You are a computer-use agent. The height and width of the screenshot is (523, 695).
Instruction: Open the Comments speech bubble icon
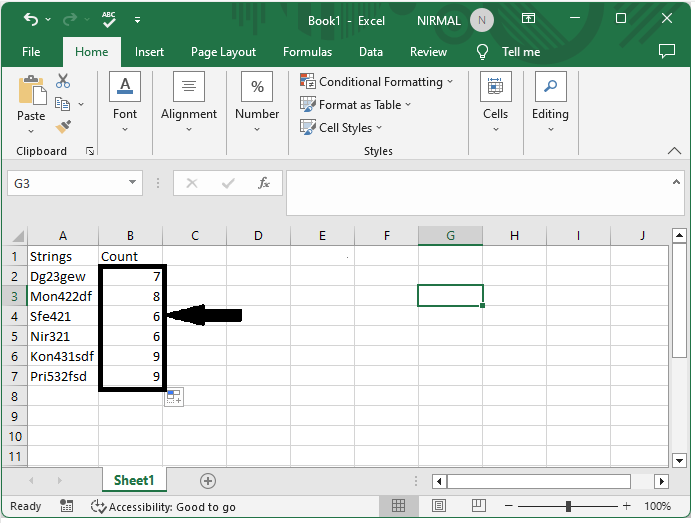[x=667, y=51]
